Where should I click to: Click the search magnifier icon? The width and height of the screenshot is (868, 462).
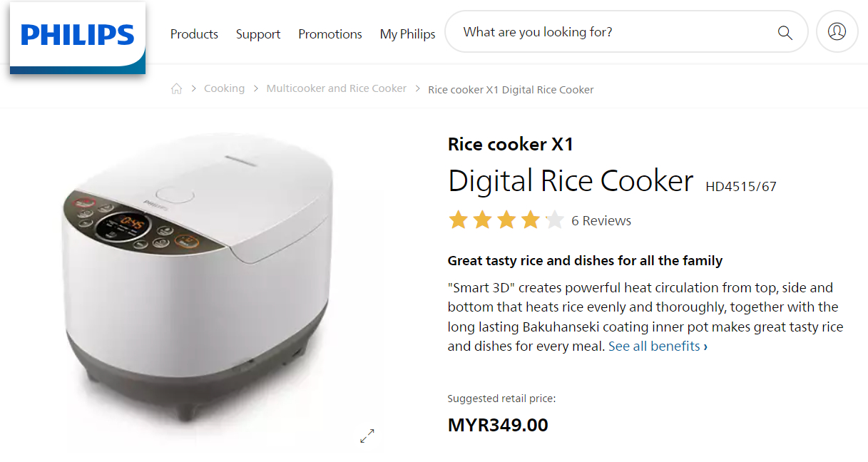point(785,32)
